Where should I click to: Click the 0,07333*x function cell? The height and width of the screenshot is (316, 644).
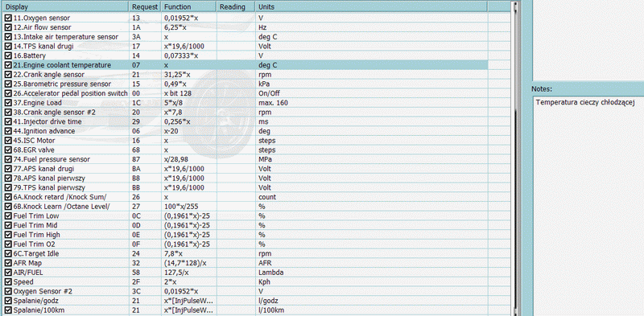(x=188, y=55)
